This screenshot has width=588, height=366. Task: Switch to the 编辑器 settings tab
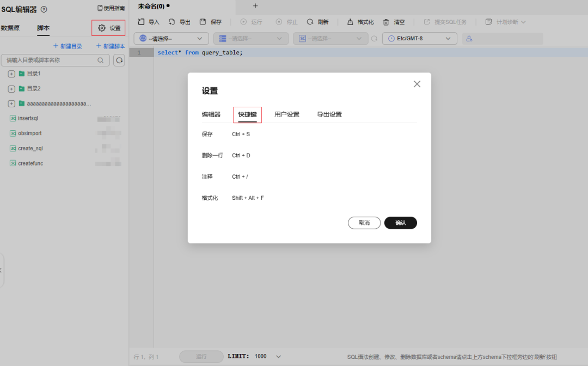pyautogui.click(x=211, y=114)
